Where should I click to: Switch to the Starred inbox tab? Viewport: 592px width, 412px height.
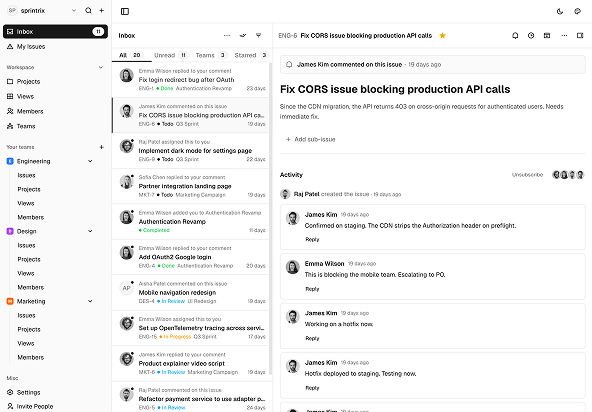251,55
